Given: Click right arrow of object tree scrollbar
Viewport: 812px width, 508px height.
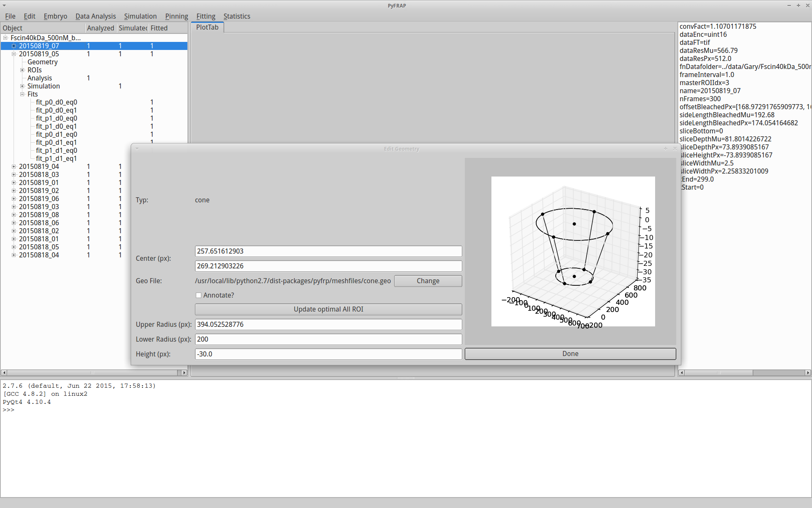Looking at the screenshot, I should tap(184, 373).
